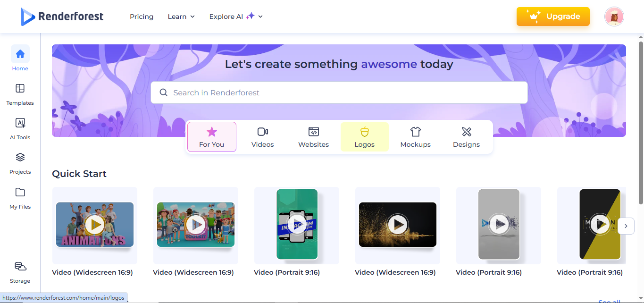This screenshot has height=303, width=644.
Task: Play the black and yellow portrait preview
Action: click(x=600, y=225)
